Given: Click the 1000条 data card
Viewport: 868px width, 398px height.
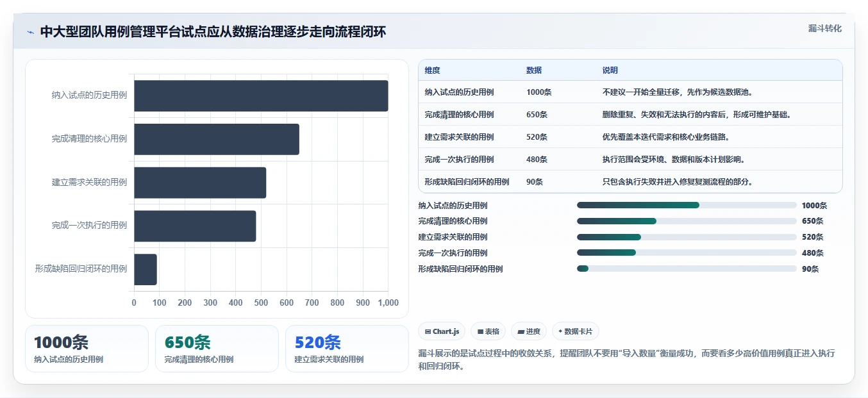Looking at the screenshot, I should [x=87, y=349].
